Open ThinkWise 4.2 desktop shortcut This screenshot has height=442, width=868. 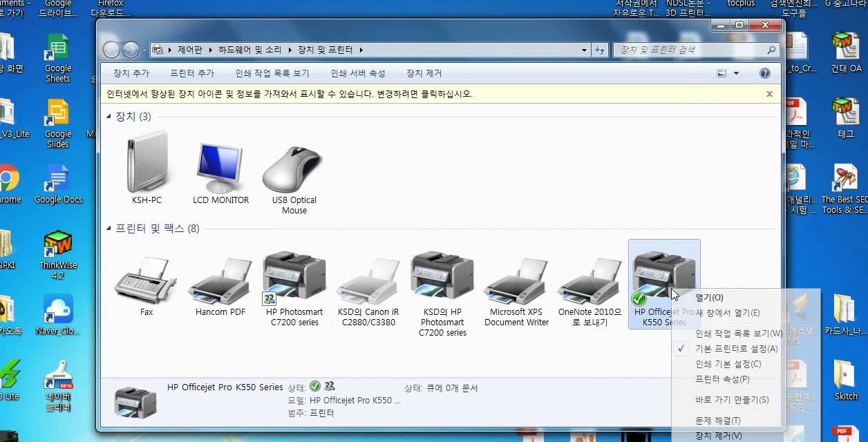[x=58, y=254]
